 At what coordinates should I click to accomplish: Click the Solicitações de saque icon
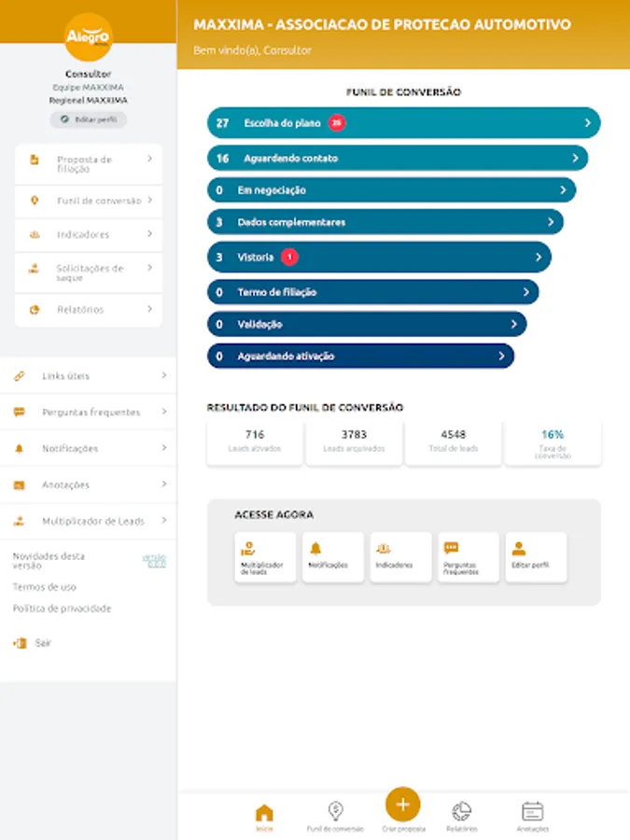pyautogui.click(x=35, y=269)
